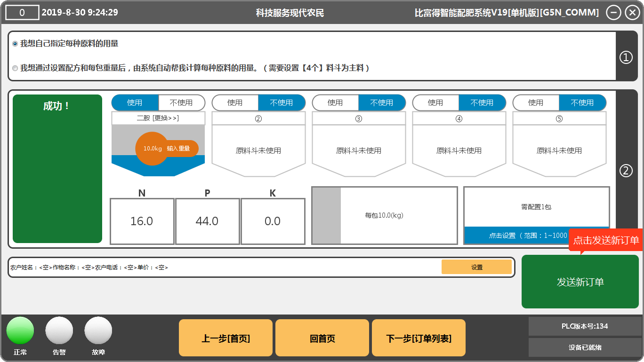
Task: Set hopper ② to 使用
Action: pos(235,102)
